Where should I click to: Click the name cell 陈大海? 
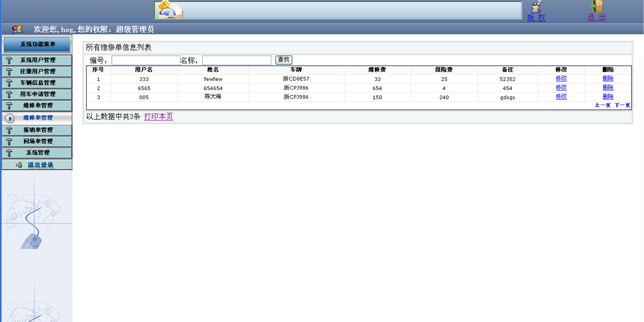click(213, 97)
